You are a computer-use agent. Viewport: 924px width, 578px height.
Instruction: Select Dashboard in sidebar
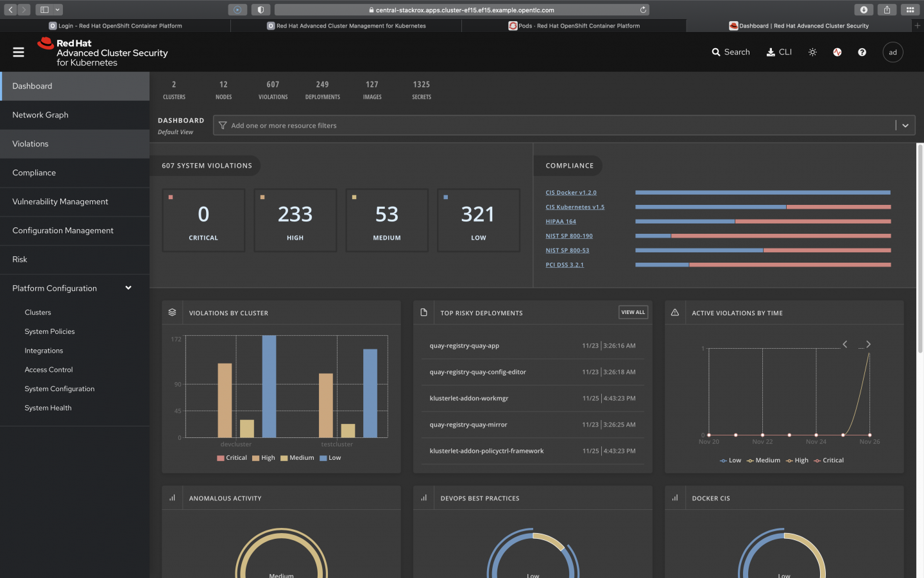pos(74,86)
